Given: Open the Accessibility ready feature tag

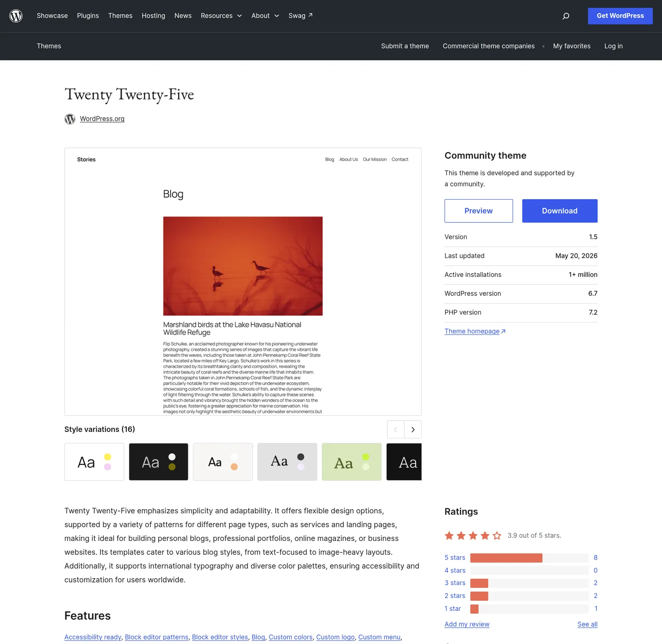Looking at the screenshot, I should pos(93,637).
